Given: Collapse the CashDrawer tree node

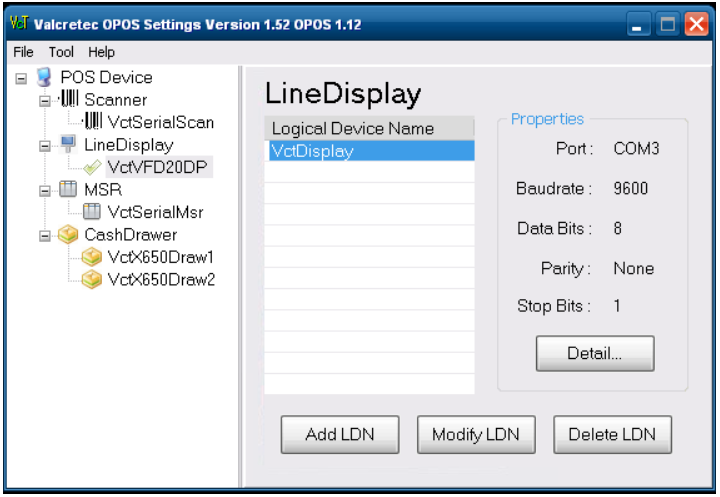Looking at the screenshot, I should click(x=45, y=235).
